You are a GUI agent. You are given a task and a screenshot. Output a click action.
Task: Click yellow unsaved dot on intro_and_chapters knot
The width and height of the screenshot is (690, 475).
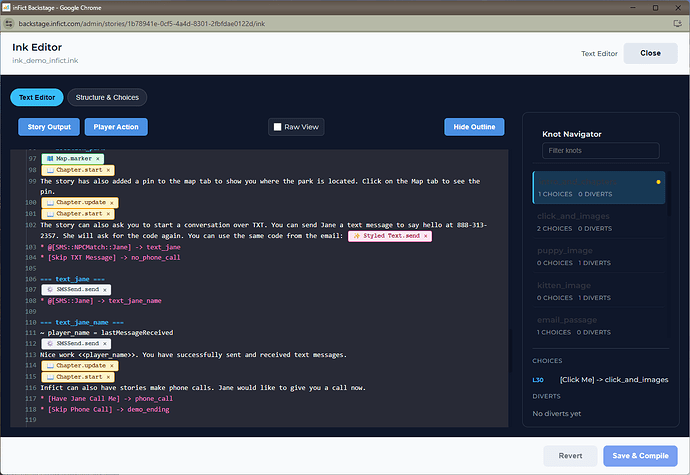(x=658, y=182)
